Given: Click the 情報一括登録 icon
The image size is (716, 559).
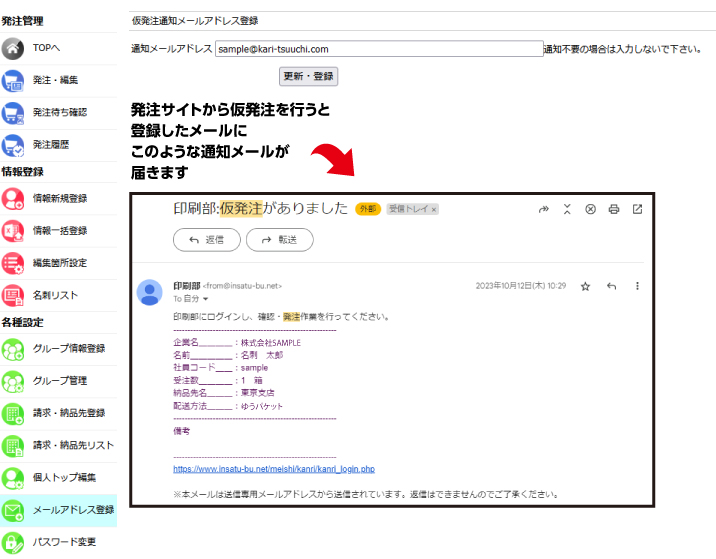Looking at the screenshot, I should 13,231.
